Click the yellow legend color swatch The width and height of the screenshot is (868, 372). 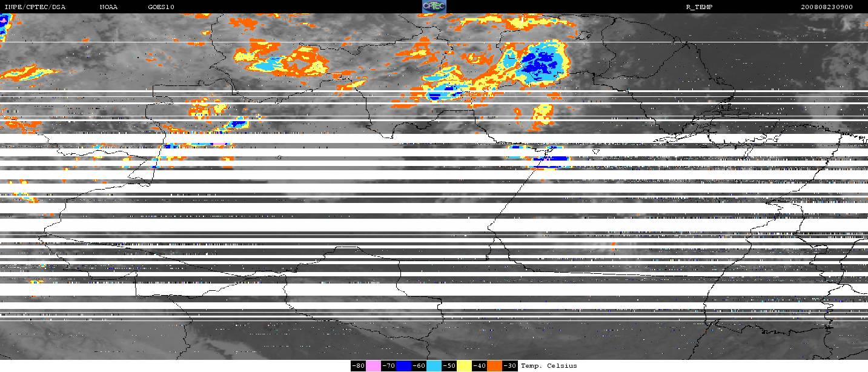[465, 366]
